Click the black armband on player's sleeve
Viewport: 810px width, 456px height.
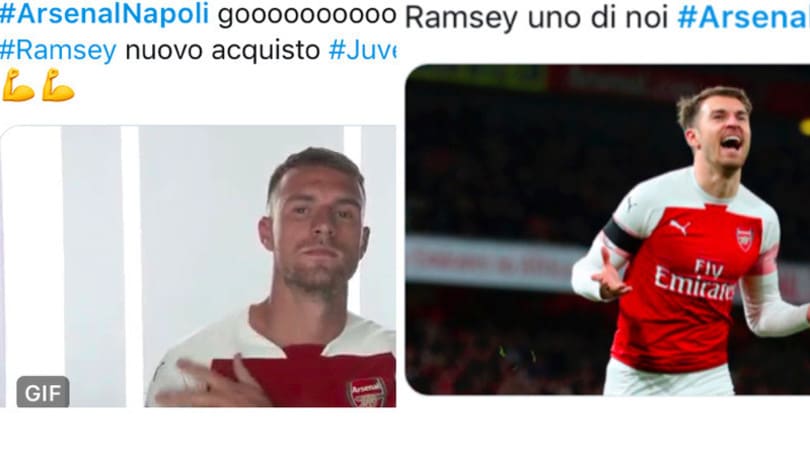[x=622, y=236]
